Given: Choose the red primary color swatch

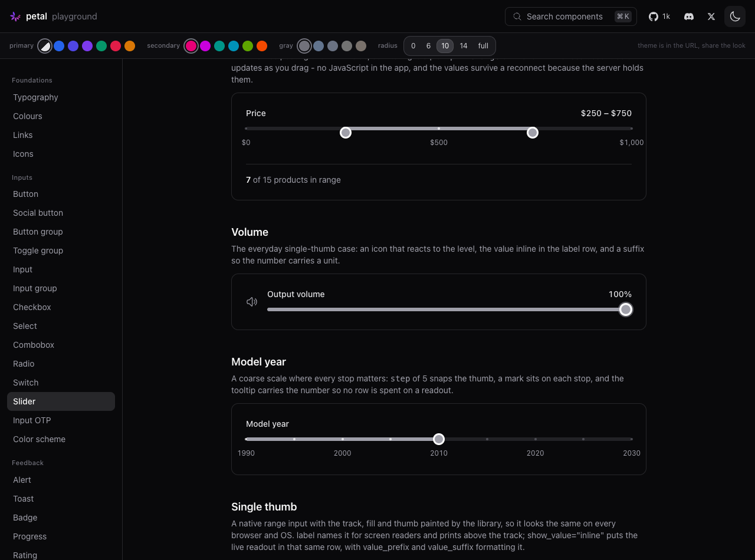Looking at the screenshot, I should pos(116,46).
